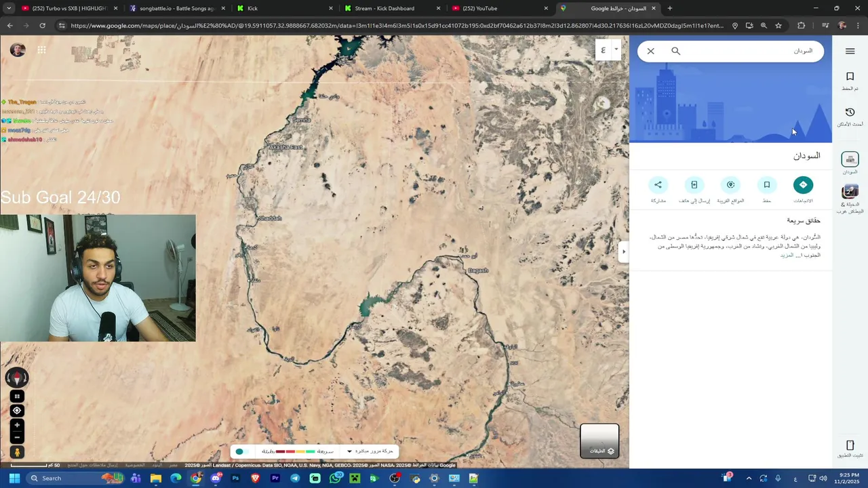
Task: Open the المزيد (More) link in quick facts
Action: pyautogui.click(x=787, y=256)
